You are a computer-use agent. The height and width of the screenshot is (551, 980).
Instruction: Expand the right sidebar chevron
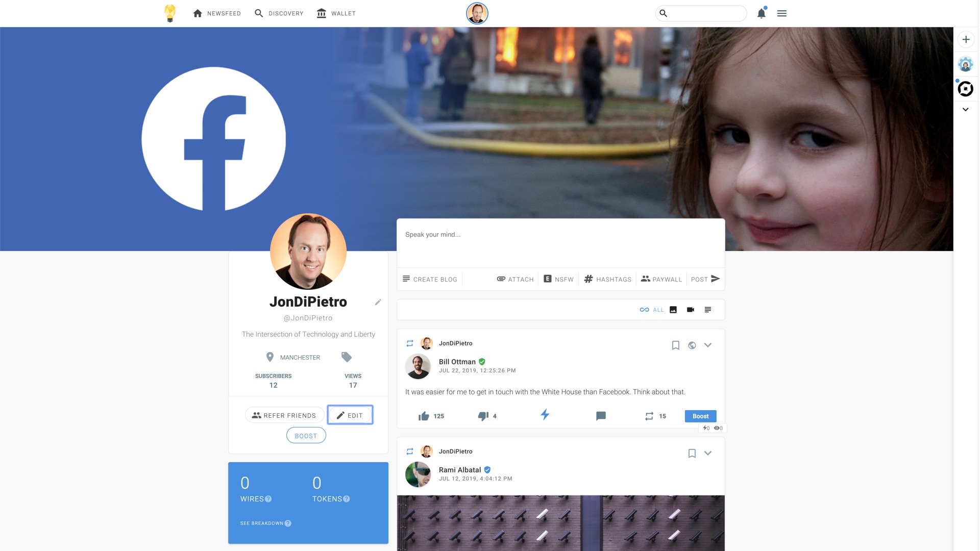click(x=966, y=109)
